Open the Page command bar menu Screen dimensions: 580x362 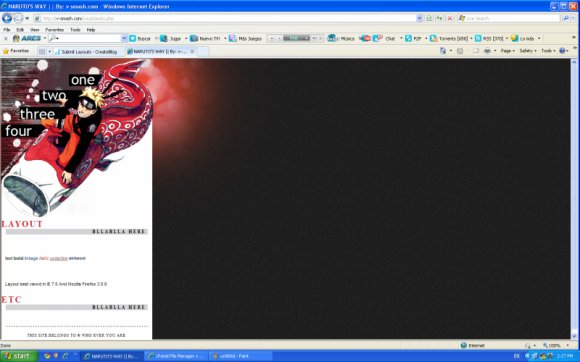click(x=508, y=51)
